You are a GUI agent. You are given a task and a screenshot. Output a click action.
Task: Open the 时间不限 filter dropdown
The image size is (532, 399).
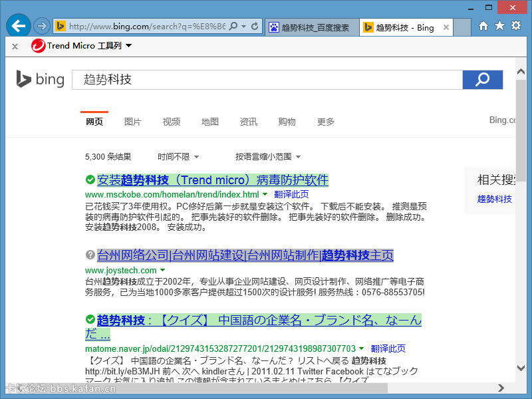pyautogui.click(x=178, y=157)
